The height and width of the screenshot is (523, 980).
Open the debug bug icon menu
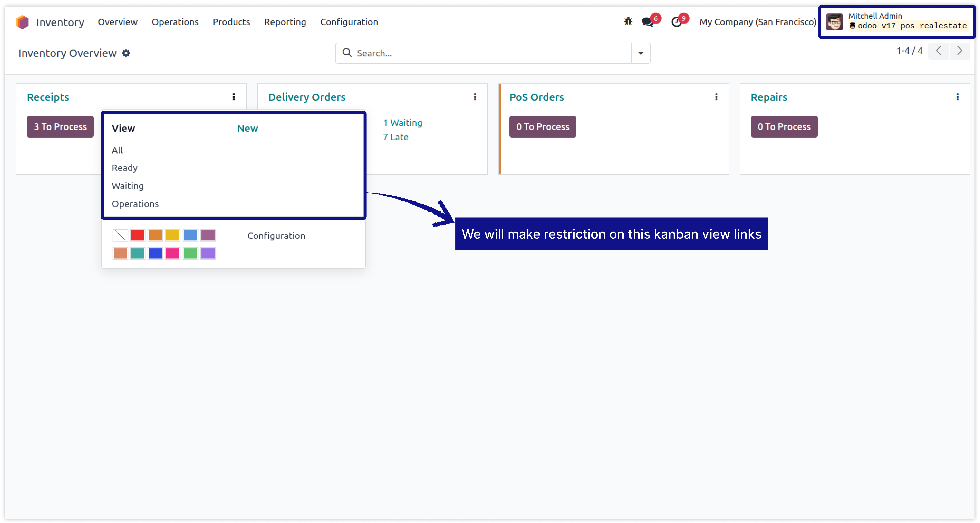tap(628, 22)
